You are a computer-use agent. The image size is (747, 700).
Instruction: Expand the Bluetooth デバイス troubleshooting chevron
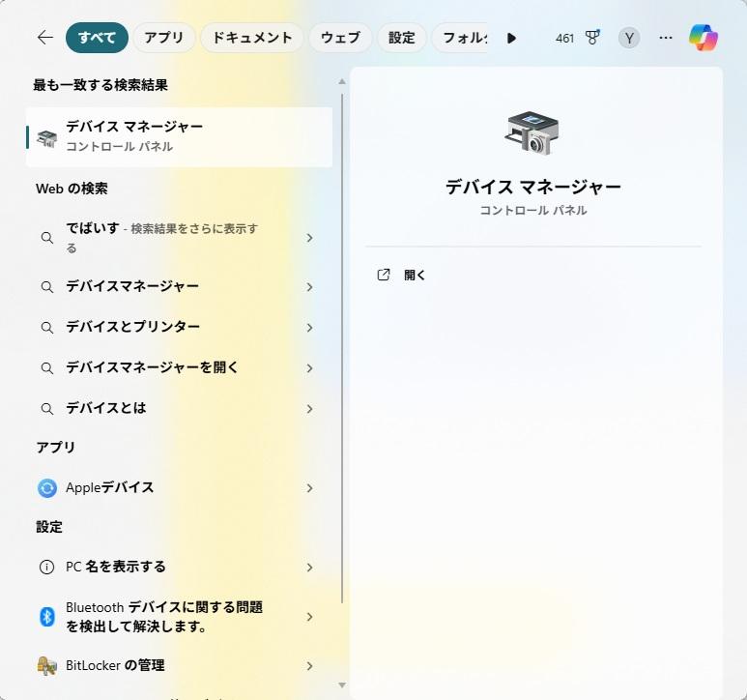click(309, 617)
